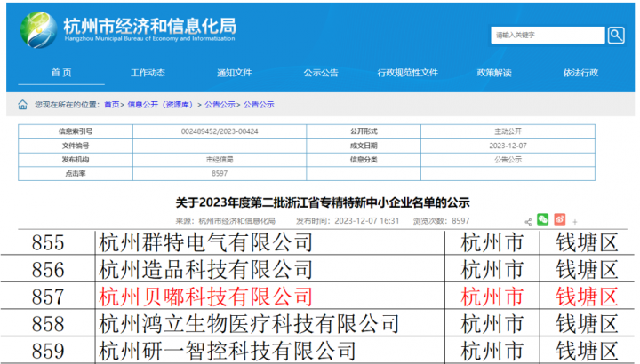Open the 通知文件 navigation tab
Screen dimensions: 640x364
tap(235, 73)
